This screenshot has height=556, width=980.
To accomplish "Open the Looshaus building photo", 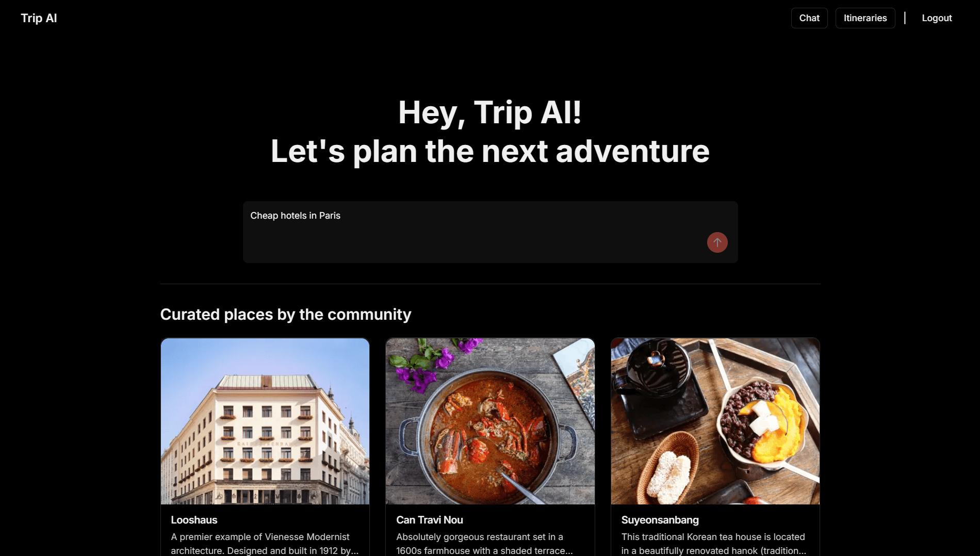I will point(265,421).
